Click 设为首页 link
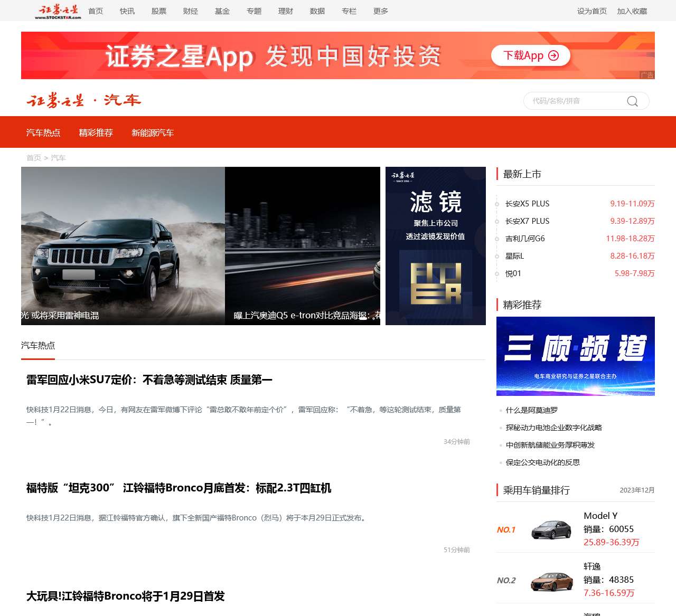The image size is (676, 616). tap(592, 11)
